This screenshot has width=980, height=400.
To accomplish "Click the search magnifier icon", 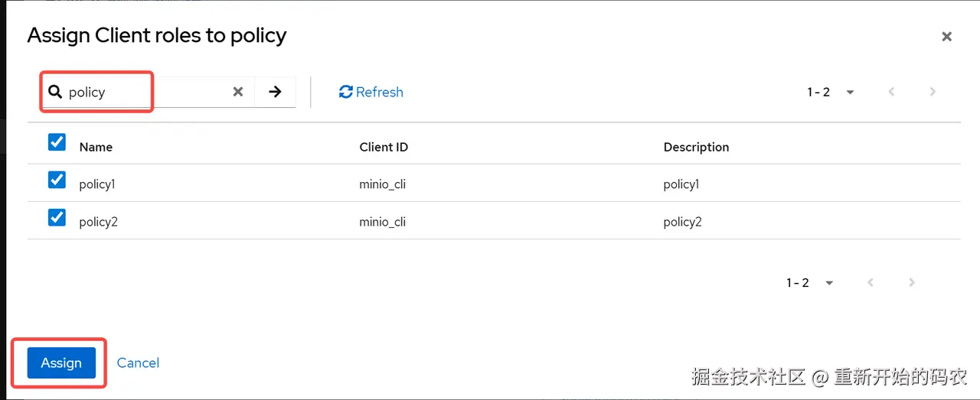I will [55, 93].
